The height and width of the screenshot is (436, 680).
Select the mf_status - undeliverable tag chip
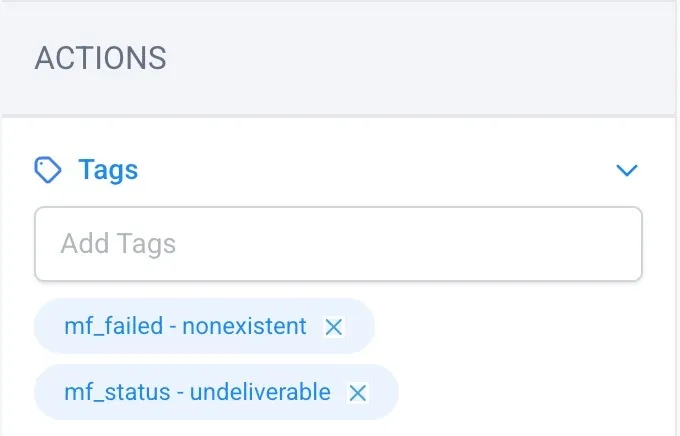coord(216,392)
